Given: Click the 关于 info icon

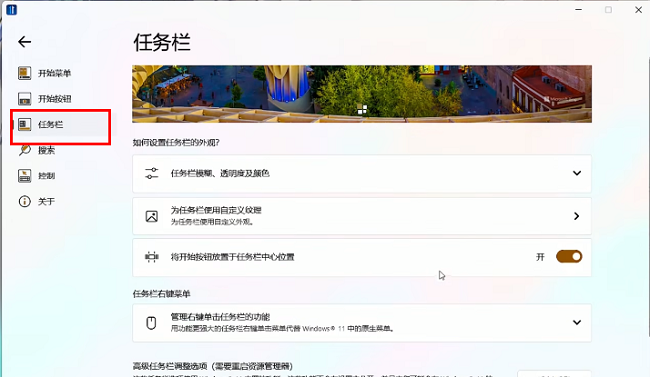Looking at the screenshot, I should pyautogui.click(x=24, y=202).
